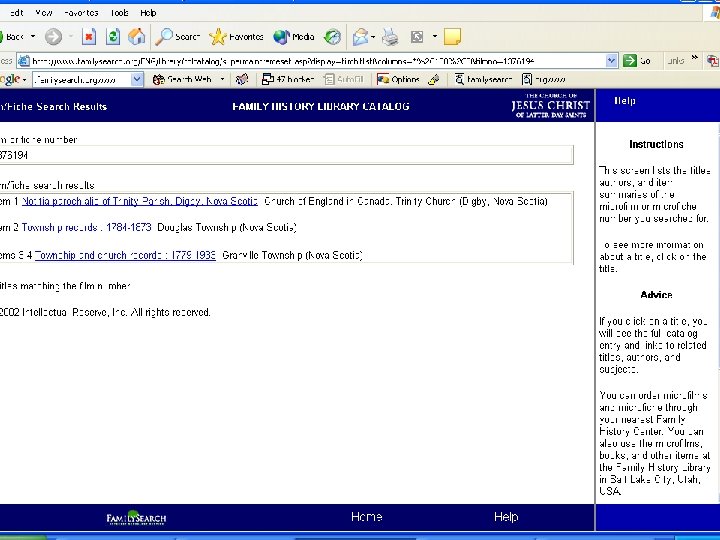Click the Google news icon beside Search Web
Viewport: 720px width, 540px height.
pyautogui.click(x=242, y=79)
